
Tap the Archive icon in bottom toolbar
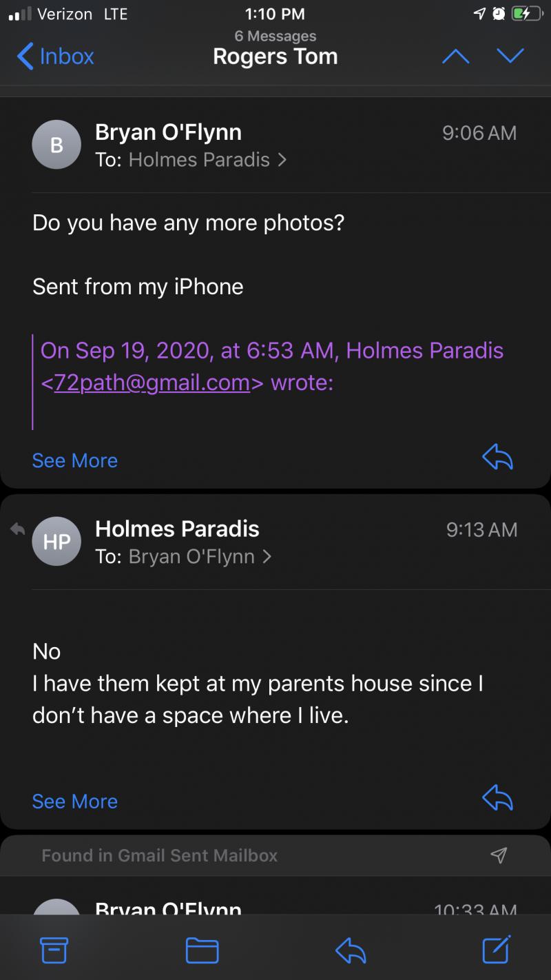pyautogui.click(x=54, y=950)
